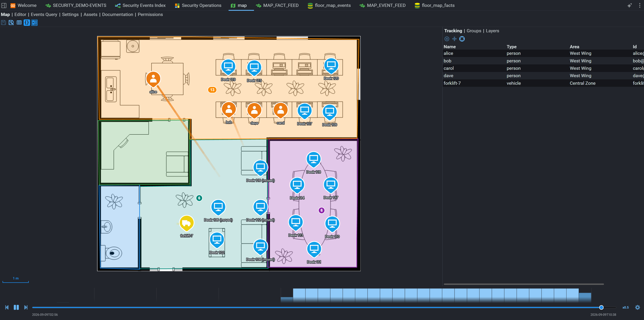Click the forklift-7 vehicle marker
Image resolution: width=644 pixels, height=320 pixels.
pos(187,223)
